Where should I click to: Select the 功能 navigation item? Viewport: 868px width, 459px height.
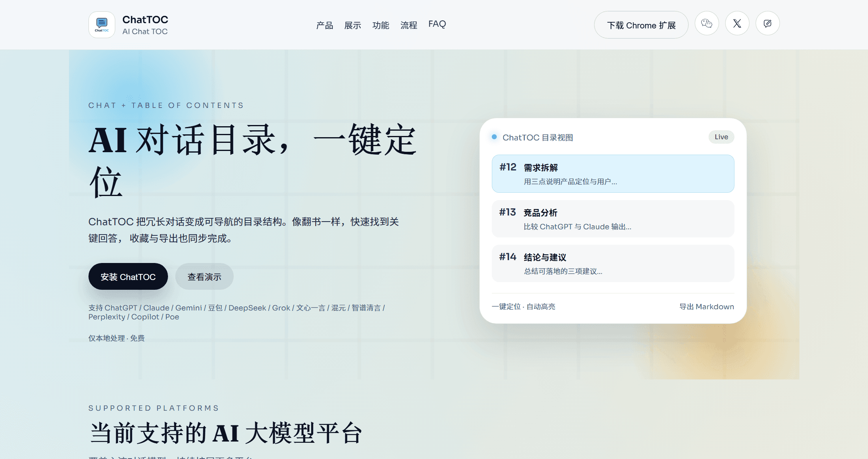tap(381, 25)
